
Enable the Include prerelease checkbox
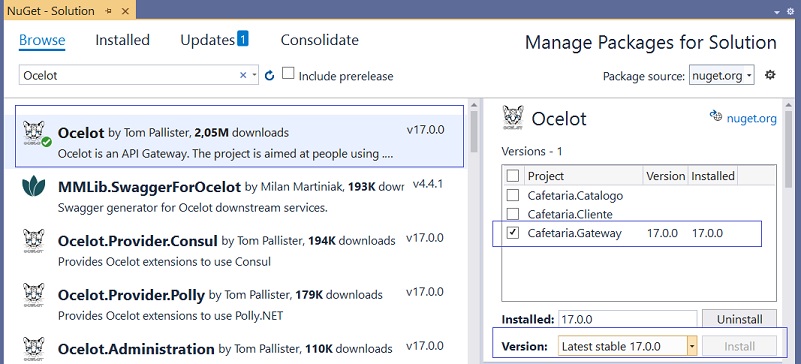pyautogui.click(x=288, y=74)
